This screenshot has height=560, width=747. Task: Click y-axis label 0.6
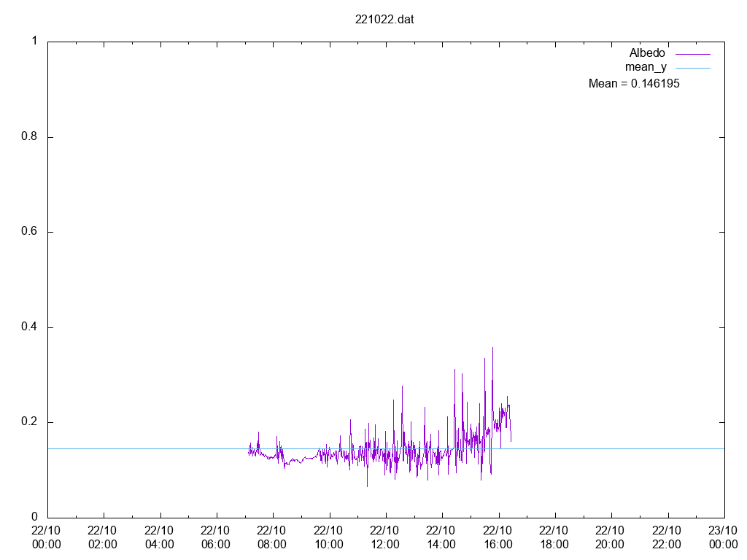[x=29, y=231]
